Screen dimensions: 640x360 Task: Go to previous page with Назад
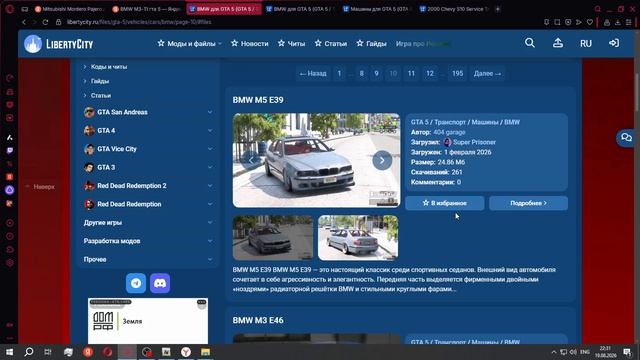coord(313,73)
